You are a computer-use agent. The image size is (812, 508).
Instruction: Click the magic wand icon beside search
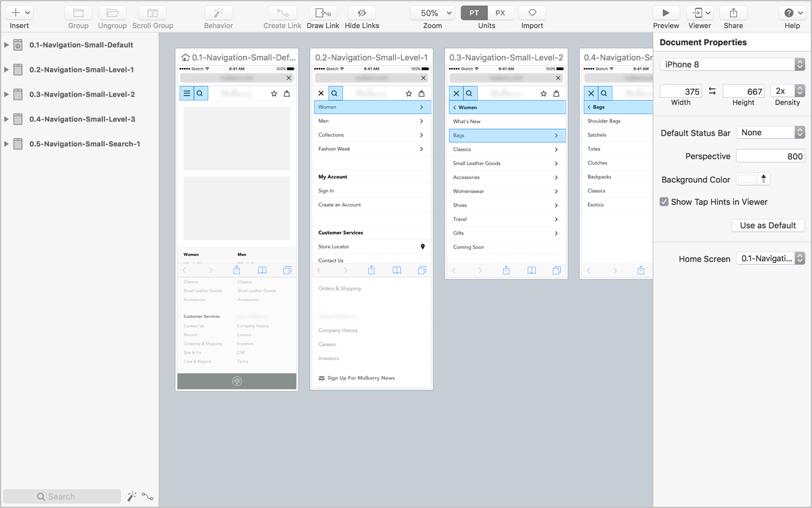pos(132,497)
